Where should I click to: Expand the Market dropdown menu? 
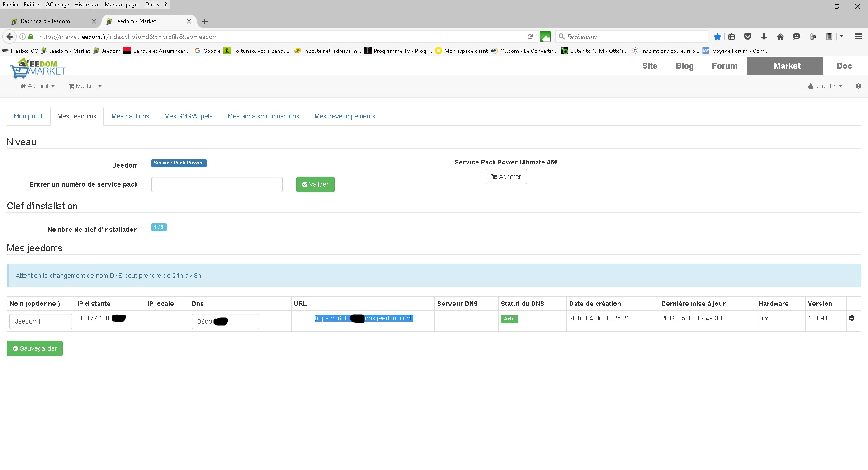point(85,86)
